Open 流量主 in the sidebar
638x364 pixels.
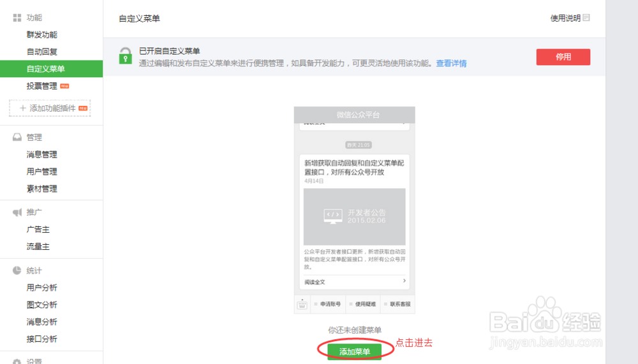pos(38,247)
